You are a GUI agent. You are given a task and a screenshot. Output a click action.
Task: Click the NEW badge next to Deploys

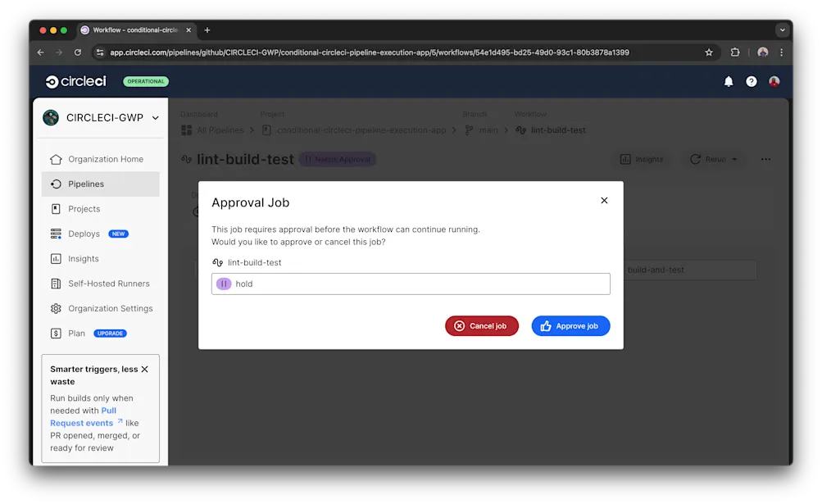click(x=119, y=234)
